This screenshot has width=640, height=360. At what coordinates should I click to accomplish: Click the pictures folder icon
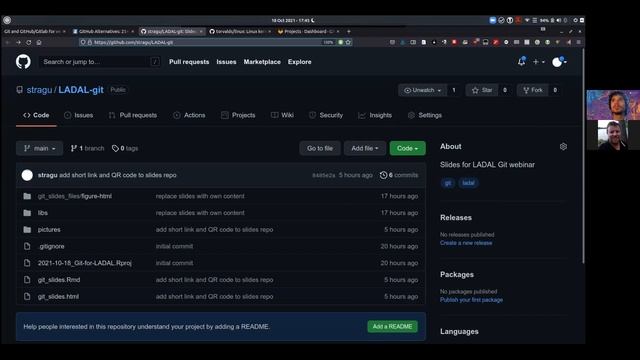point(27,230)
